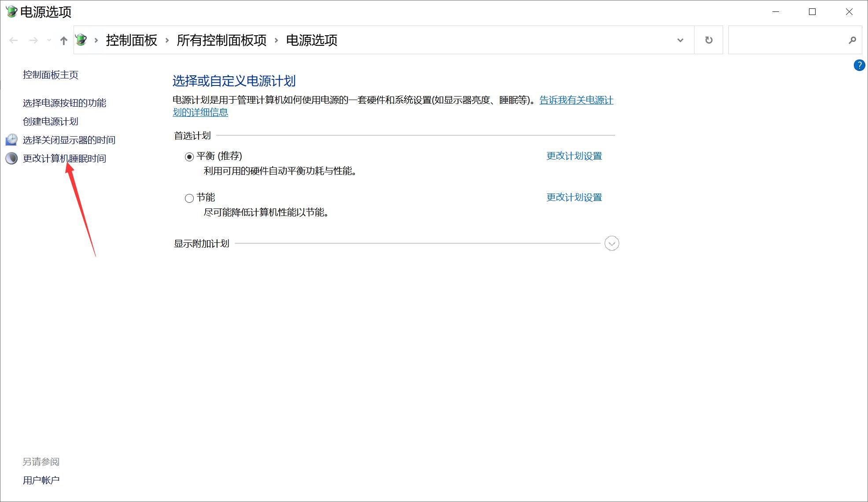The width and height of the screenshot is (868, 502).
Task: Click the 选择或自定义电源计划 heading
Action: coord(234,81)
